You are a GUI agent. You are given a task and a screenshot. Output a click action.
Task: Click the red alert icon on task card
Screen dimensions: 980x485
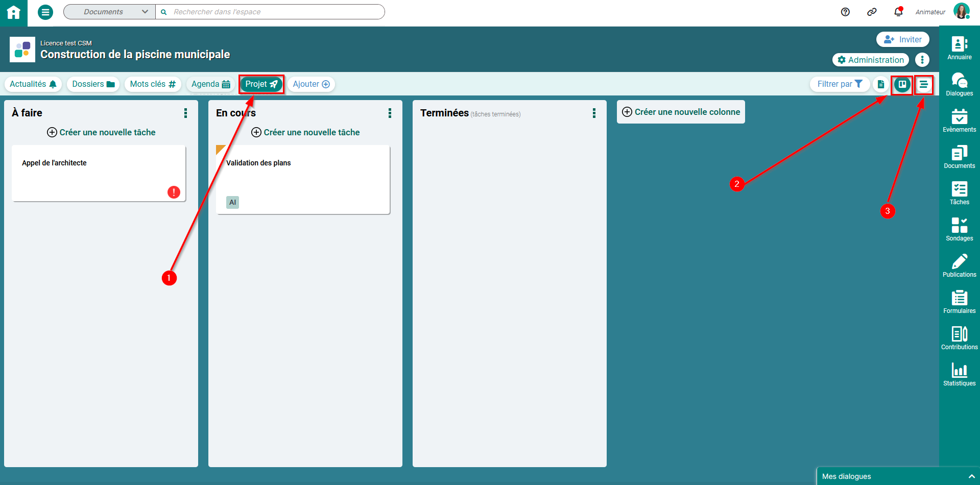click(x=174, y=192)
